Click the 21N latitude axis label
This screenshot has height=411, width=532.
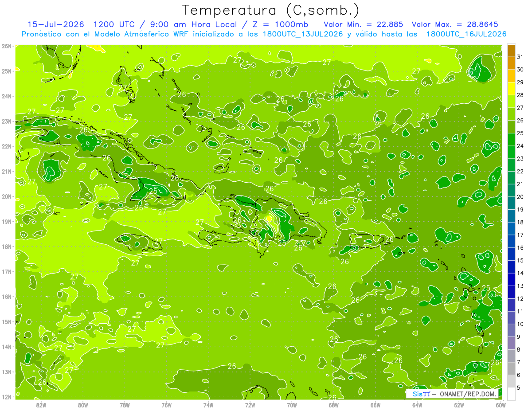click(x=7, y=171)
